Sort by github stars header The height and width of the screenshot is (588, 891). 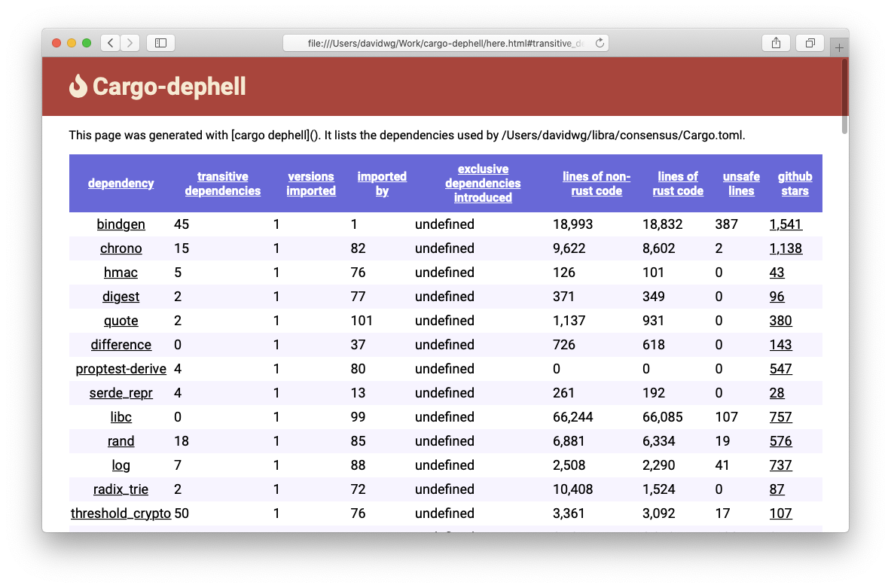tap(795, 184)
